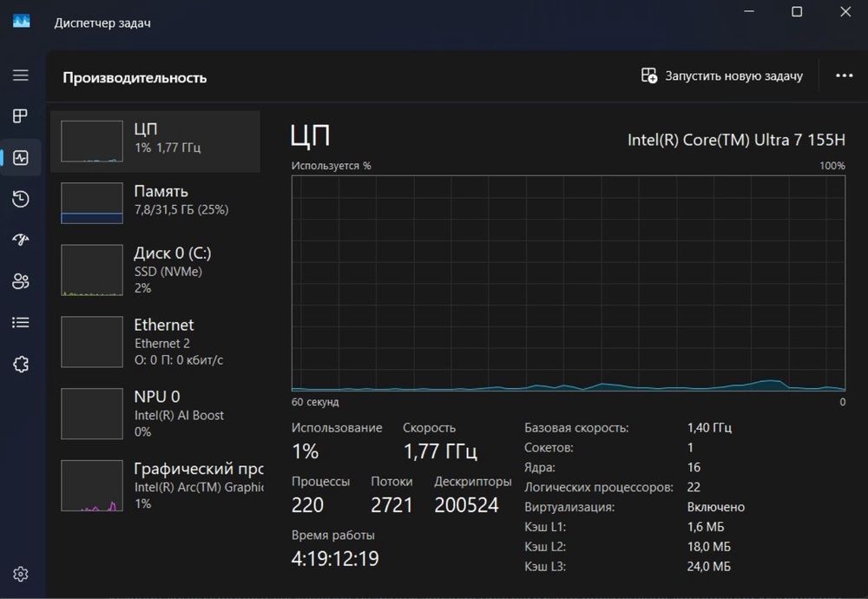The width and height of the screenshot is (868, 599).
Task: Click the Task Manager app icon in title bar
Action: point(21,22)
